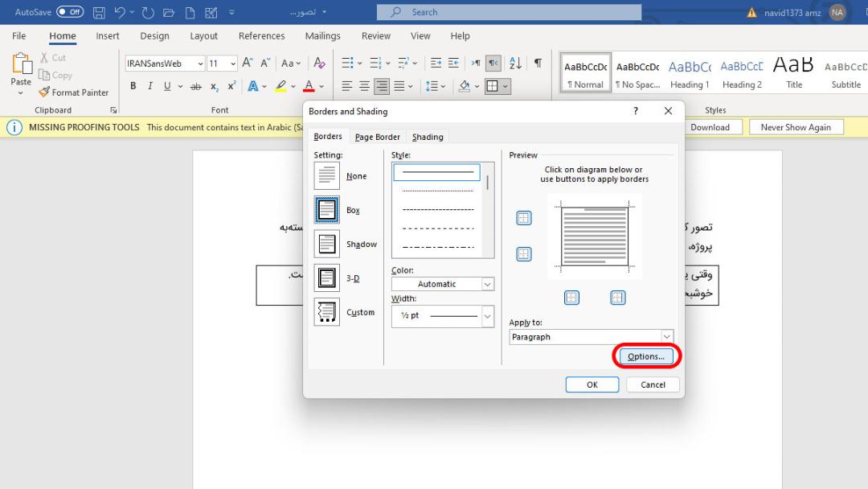The width and height of the screenshot is (868, 489).
Task: Switch to the Page Border tab
Action: (378, 137)
